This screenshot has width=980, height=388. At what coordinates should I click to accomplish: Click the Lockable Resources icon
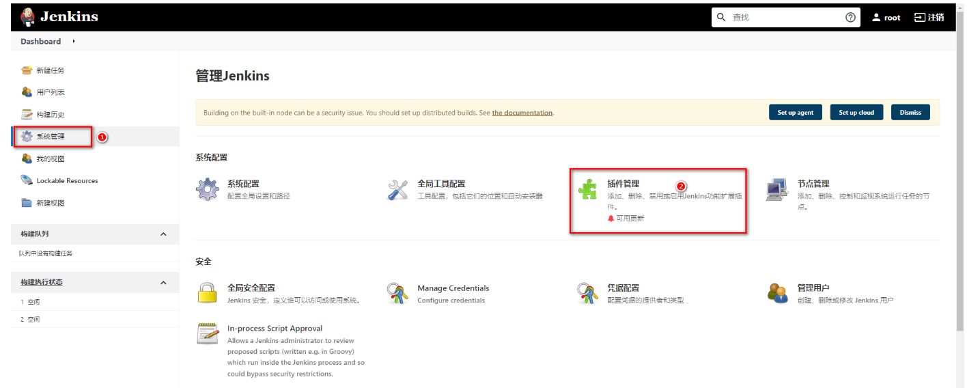click(x=27, y=180)
